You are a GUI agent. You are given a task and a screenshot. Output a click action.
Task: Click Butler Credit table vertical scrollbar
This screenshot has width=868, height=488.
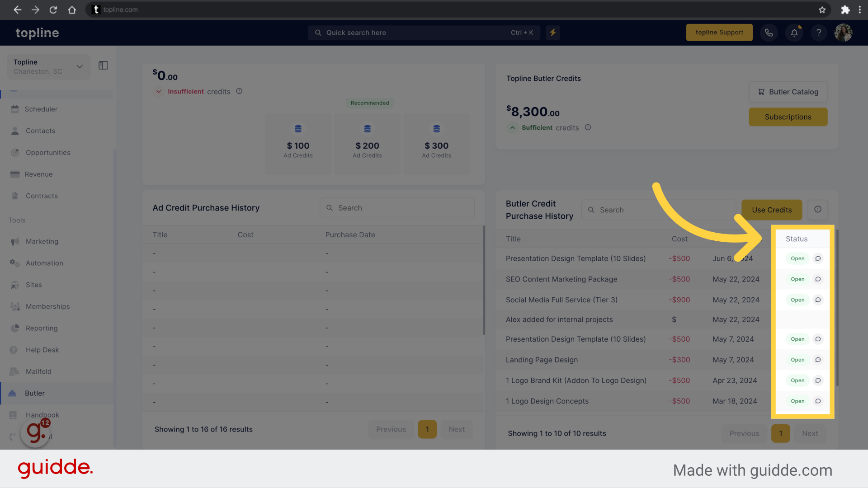pos(837,308)
